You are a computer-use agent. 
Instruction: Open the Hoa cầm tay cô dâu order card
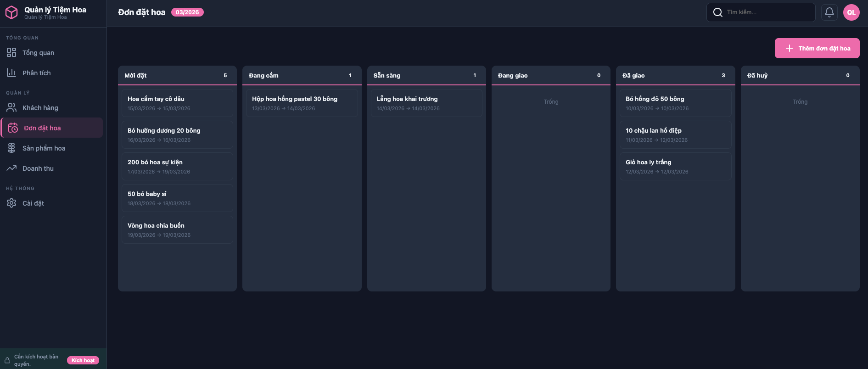click(177, 103)
